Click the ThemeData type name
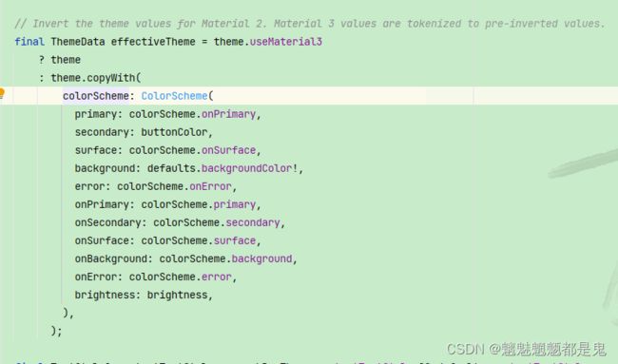This screenshot has height=364, width=618. 78,42
